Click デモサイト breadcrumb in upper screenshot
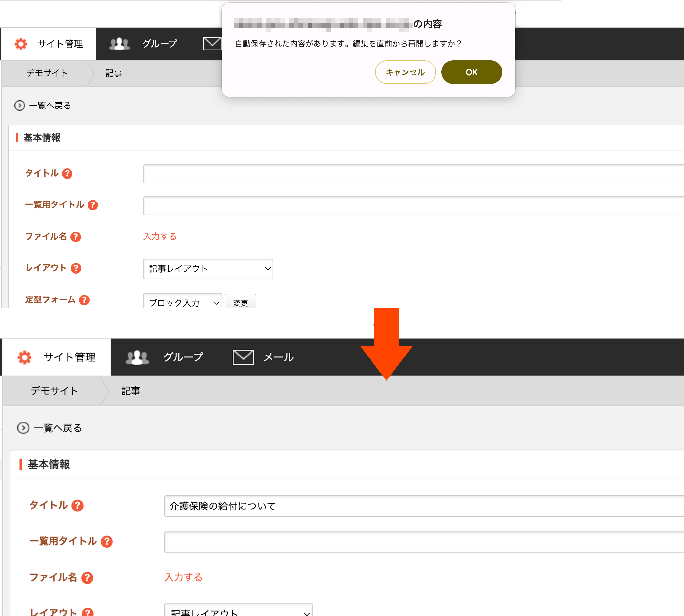 [47, 73]
